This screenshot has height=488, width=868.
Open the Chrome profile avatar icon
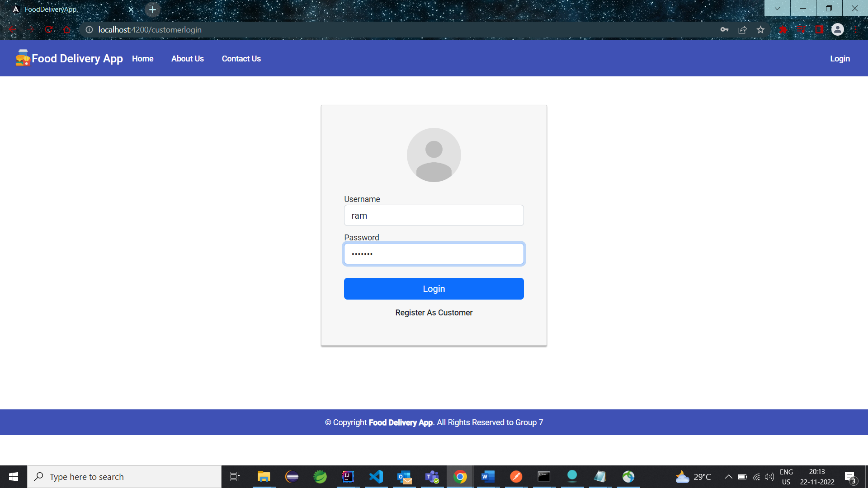pos(837,30)
